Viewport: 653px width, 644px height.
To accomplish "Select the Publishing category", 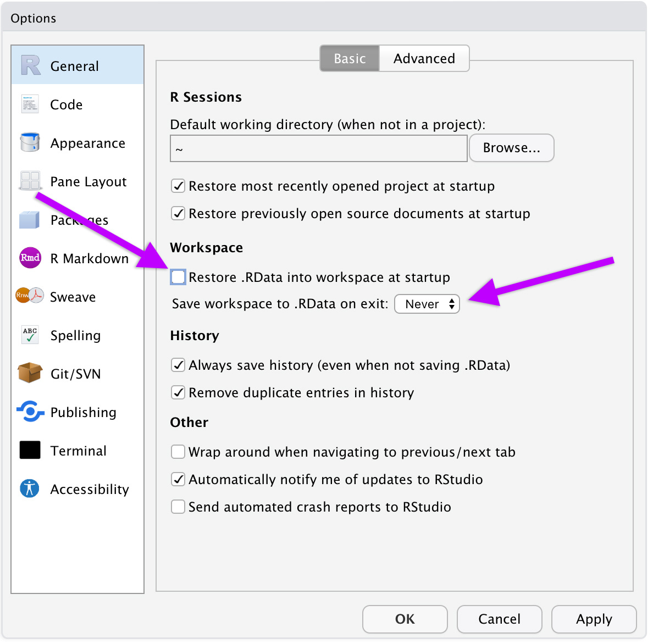I will coord(78,412).
